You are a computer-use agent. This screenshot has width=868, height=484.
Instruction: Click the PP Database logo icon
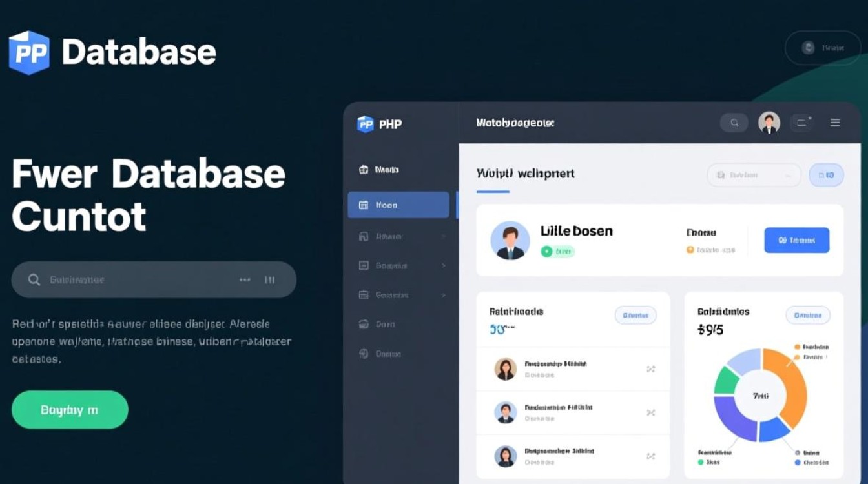click(29, 52)
